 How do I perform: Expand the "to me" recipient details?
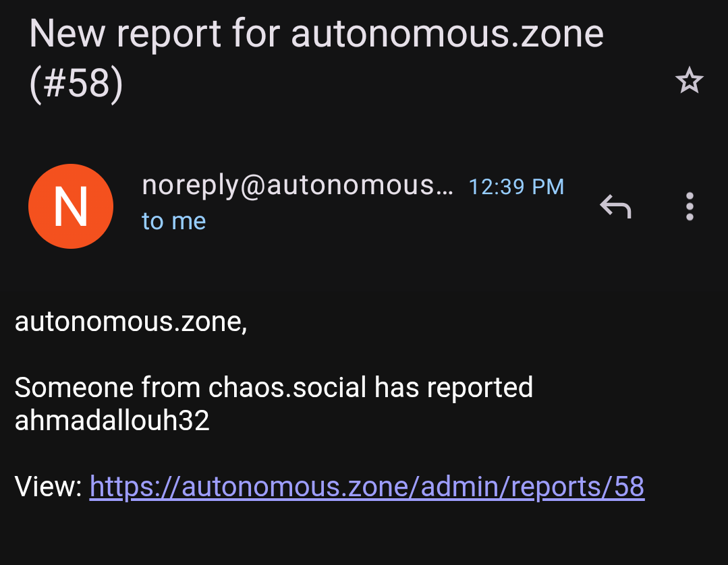tap(173, 221)
